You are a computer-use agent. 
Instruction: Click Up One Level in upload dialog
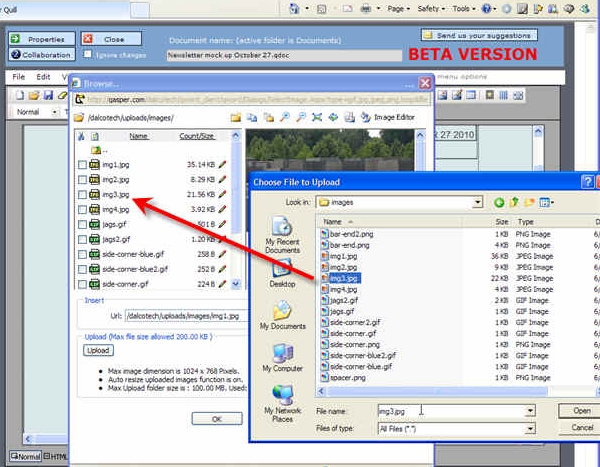[x=514, y=202]
